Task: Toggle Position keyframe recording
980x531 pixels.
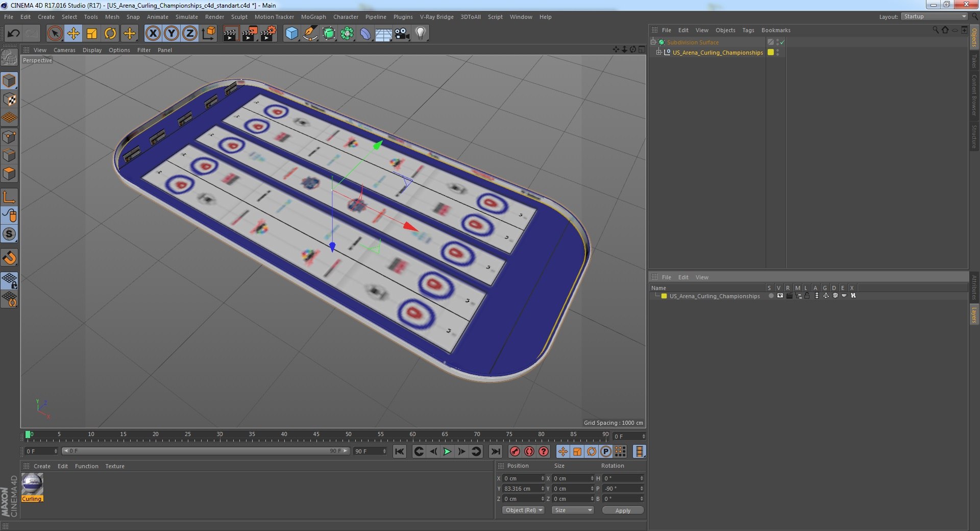Action: [562, 451]
